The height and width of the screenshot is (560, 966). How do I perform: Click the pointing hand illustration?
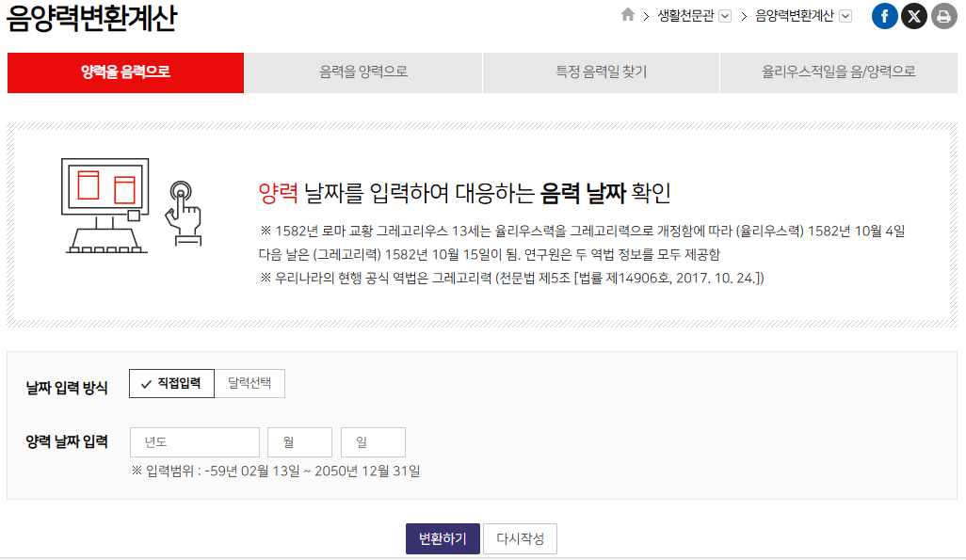click(x=184, y=213)
